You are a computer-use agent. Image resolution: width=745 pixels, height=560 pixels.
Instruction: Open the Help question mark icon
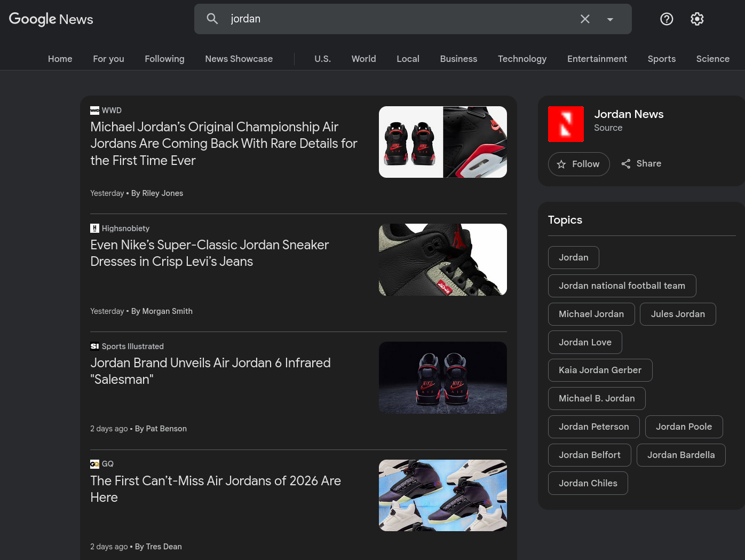667,19
